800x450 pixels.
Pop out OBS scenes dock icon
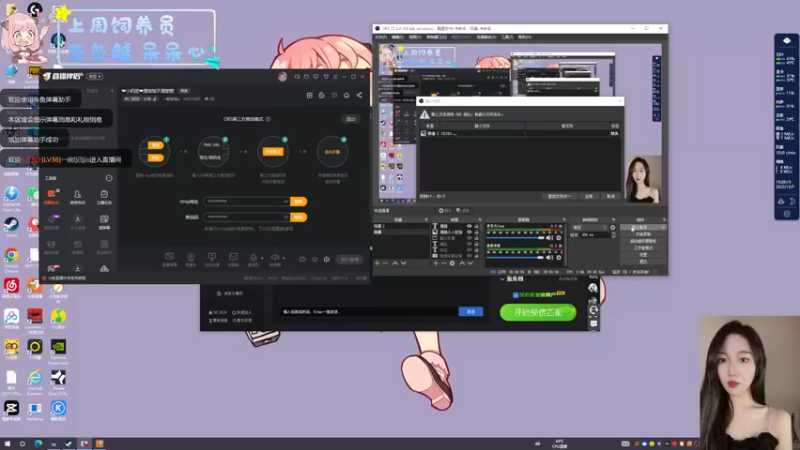(426, 219)
